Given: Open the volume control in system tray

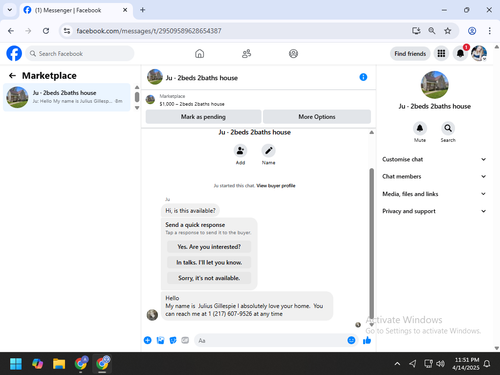Looking at the screenshot, I should (x=440, y=364).
